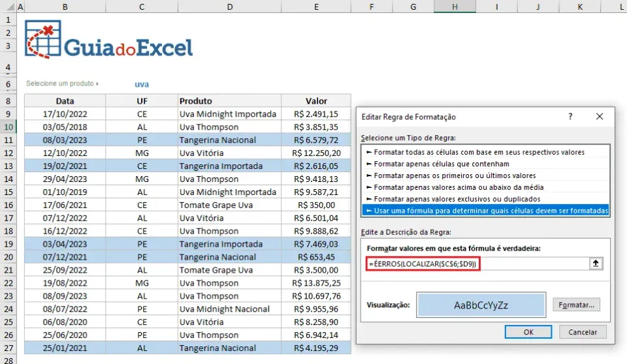
Task: Click value cell R$ 6.942,14
Action: tap(316, 335)
